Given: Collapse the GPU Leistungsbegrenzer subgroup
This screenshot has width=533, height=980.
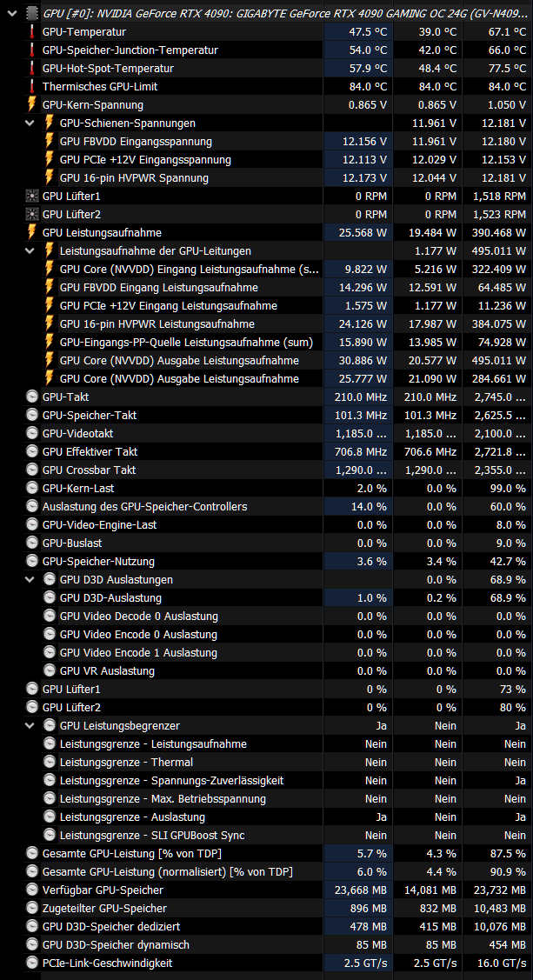Looking at the screenshot, I should click(x=30, y=725).
